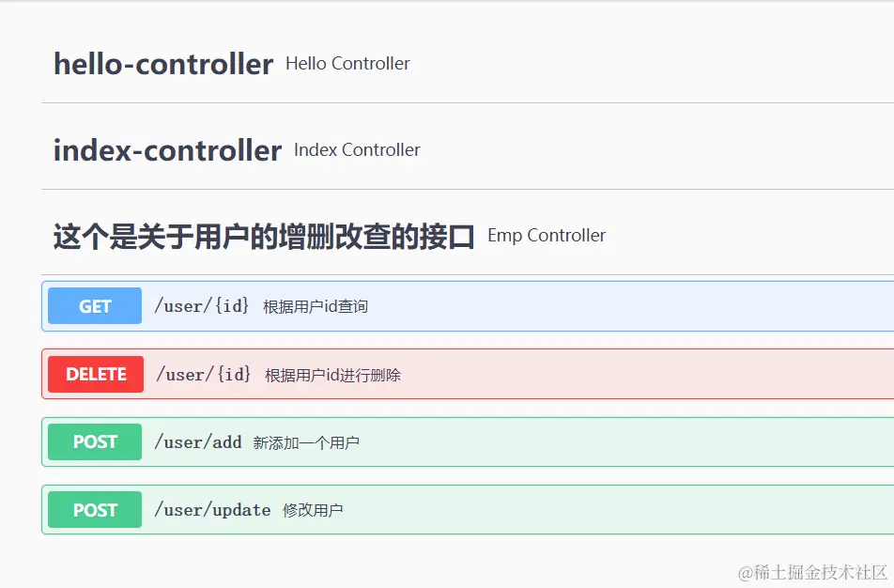Collapse the 这个是关于用户的增删改查的接口 section heading
The image size is (894, 588).
pyautogui.click(x=264, y=237)
